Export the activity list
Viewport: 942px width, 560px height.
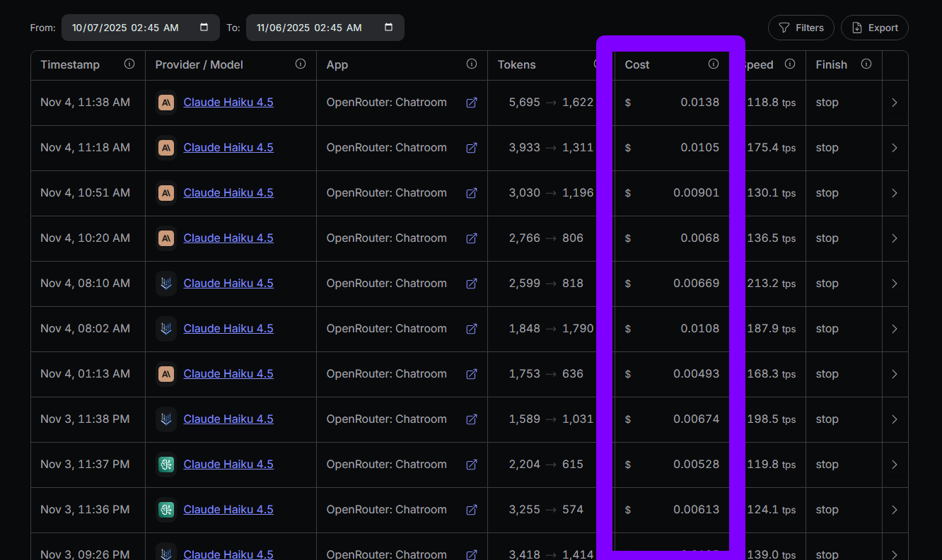pos(875,28)
